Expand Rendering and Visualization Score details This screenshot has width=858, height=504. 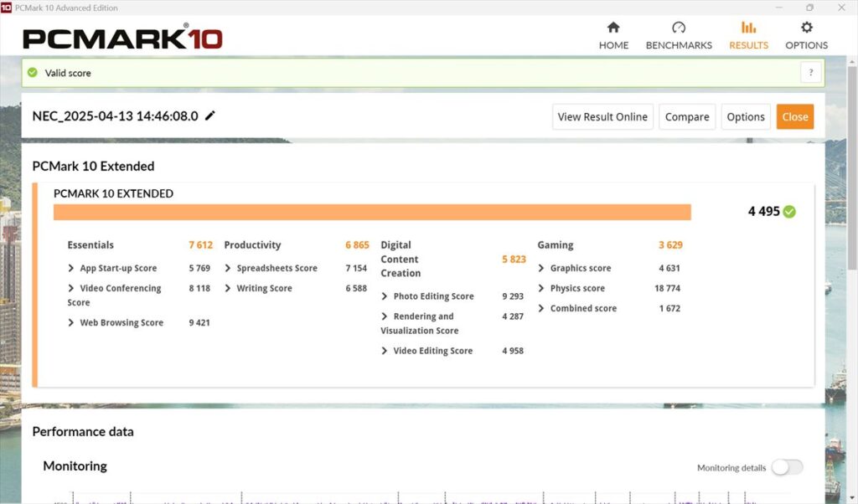[384, 316]
